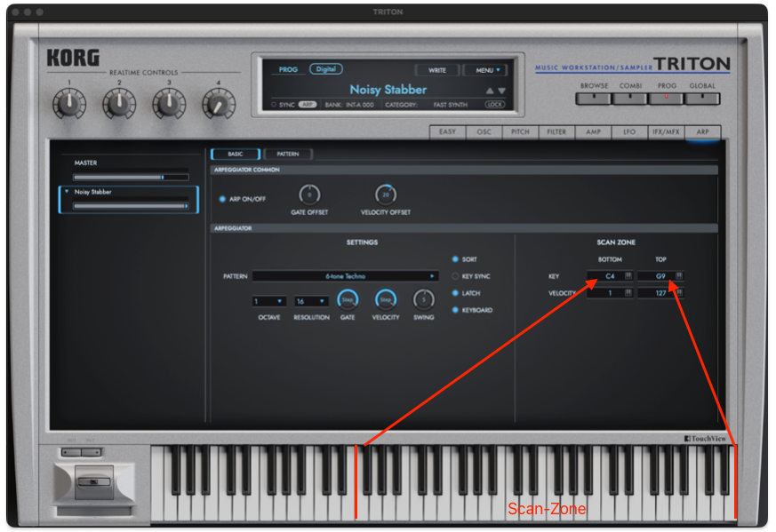Click the Swing knob
This screenshot has height=532, width=776.
424,299
